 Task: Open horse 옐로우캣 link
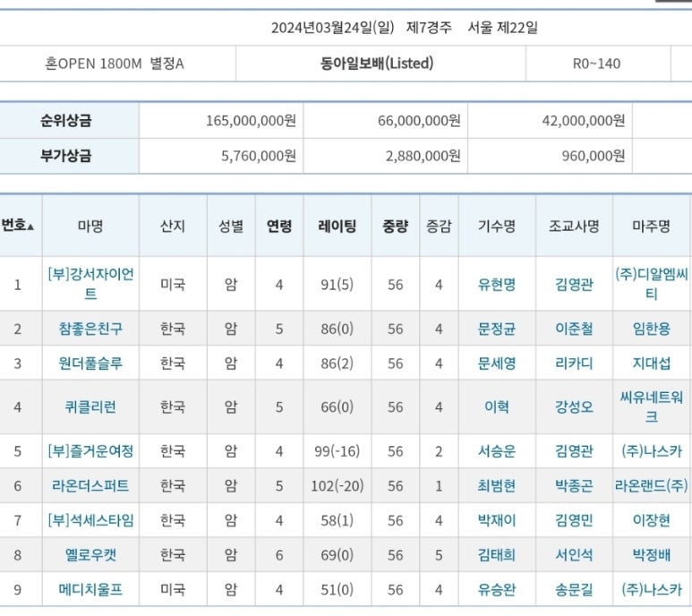[x=90, y=554]
